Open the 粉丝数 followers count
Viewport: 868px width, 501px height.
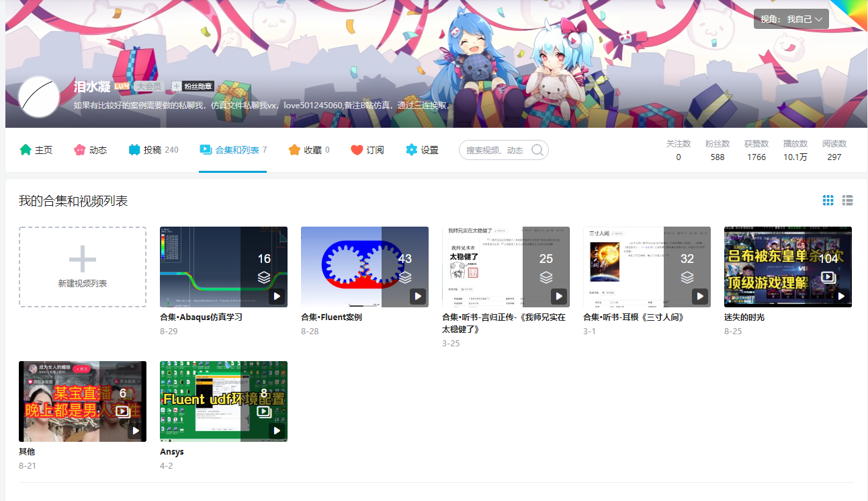718,150
